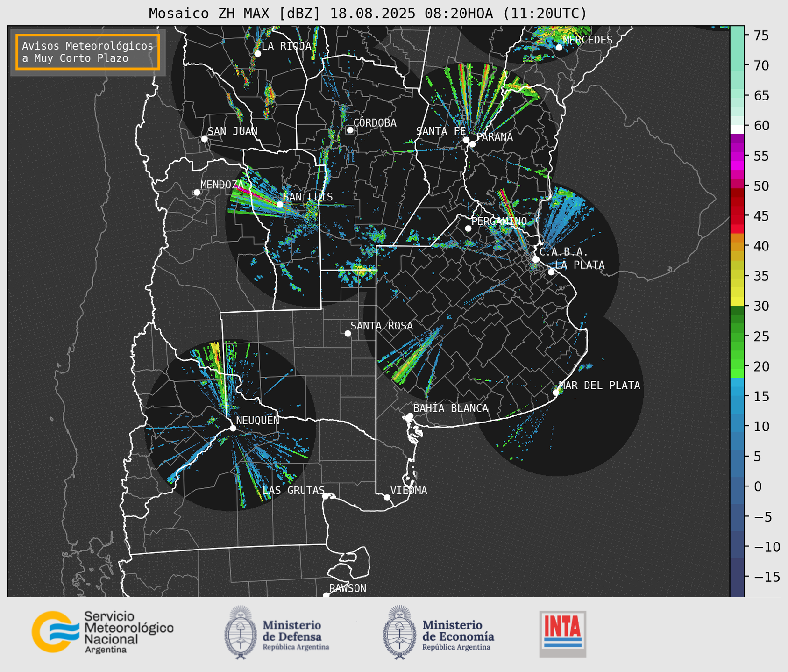Click the red 45 dBZ color band

pyautogui.click(x=737, y=216)
